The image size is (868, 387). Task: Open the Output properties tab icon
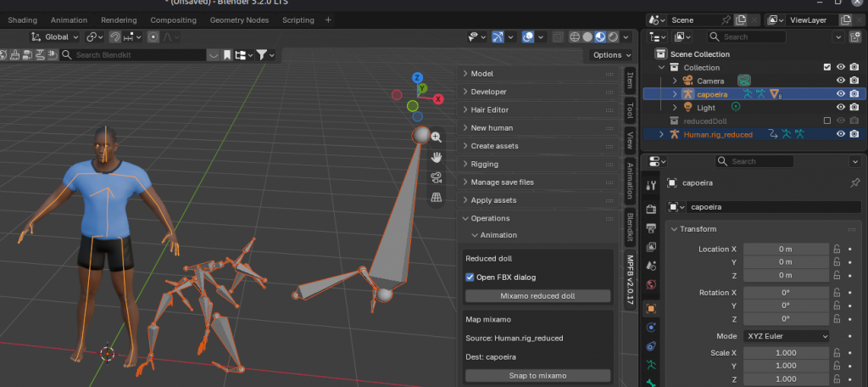(x=652, y=228)
